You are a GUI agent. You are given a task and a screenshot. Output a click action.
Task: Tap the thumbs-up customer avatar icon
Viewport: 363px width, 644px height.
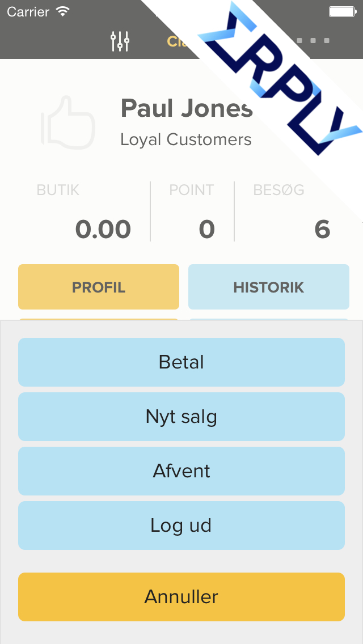click(x=68, y=122)
